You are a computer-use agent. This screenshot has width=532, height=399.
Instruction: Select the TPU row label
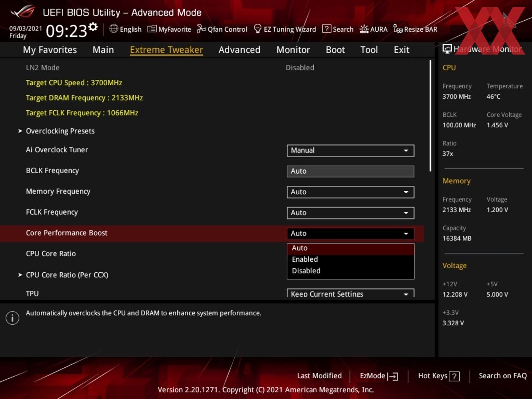[32, 294]
